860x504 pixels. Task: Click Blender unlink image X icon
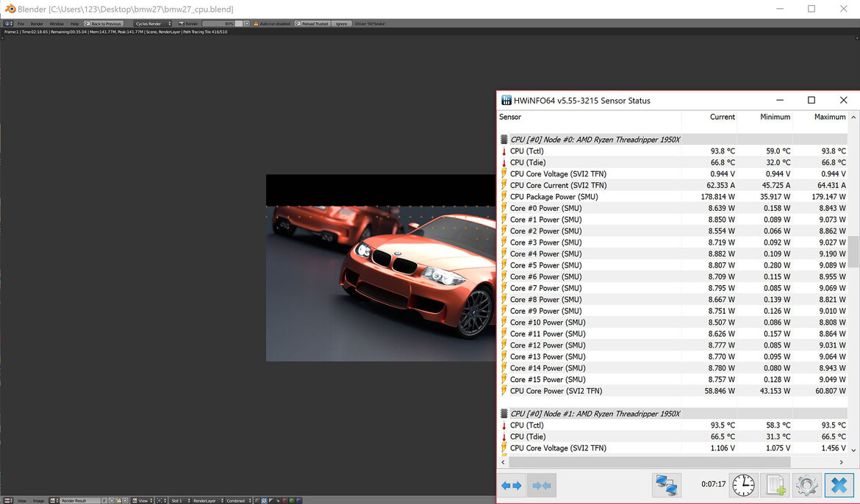[x=125, y=501]
